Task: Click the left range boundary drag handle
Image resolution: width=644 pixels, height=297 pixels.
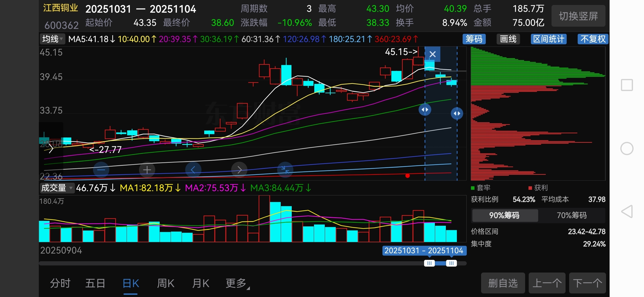Action: 425,110
